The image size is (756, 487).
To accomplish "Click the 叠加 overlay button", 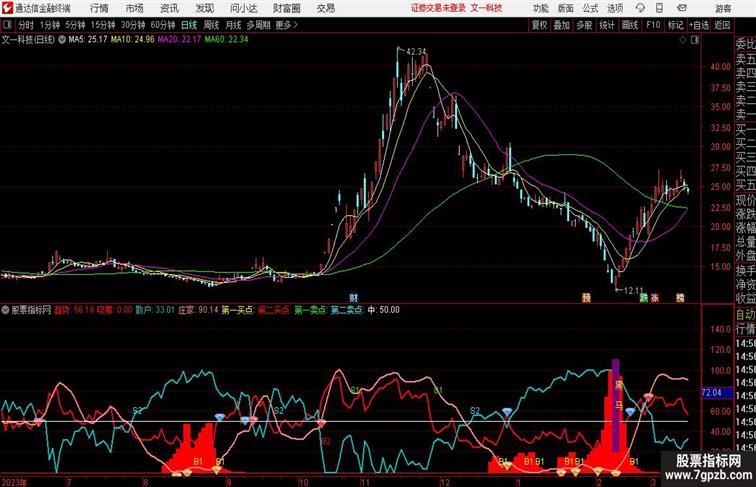I will click(x=562, y=25).
